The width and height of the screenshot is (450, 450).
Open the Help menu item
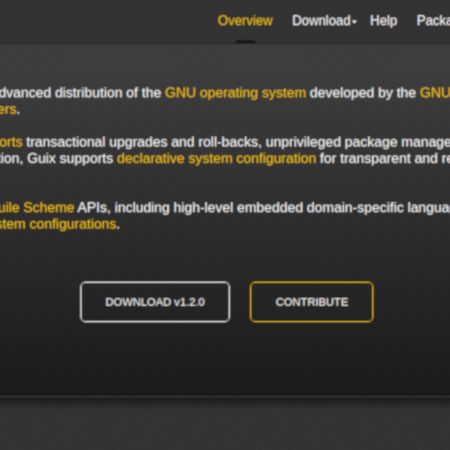click(x=383, y=21)
